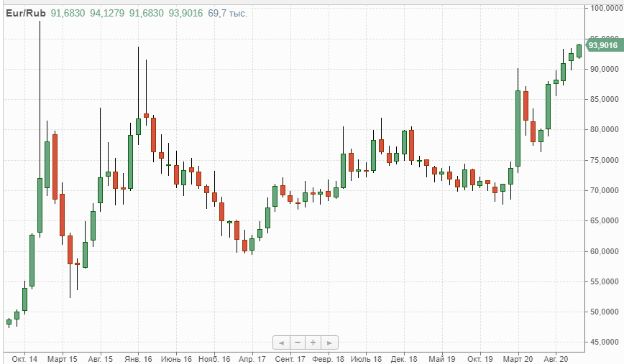Click the Февр. 18 date label
The width and height of the screenshot is (624, 364).
click(x=328, y=359)
